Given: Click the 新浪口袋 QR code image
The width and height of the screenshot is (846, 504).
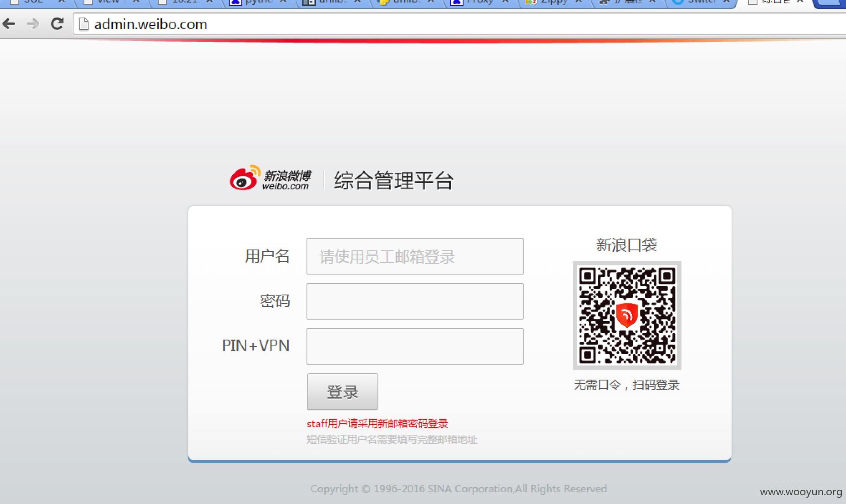Looking at the screenshot, I should 627,315.
